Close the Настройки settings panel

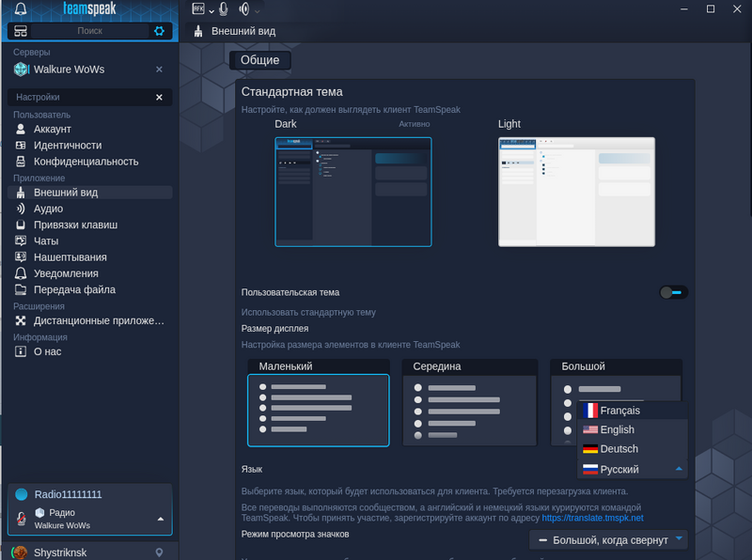point(159,98)
